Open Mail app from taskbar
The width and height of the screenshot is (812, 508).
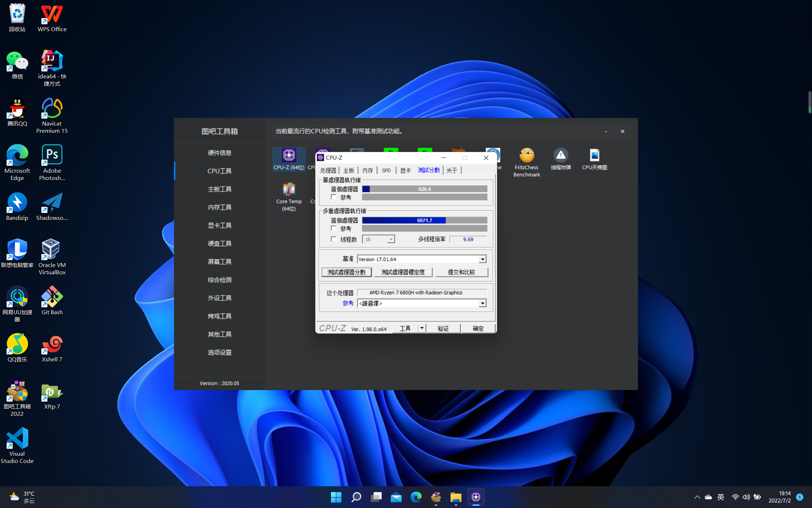coord(396,497)
